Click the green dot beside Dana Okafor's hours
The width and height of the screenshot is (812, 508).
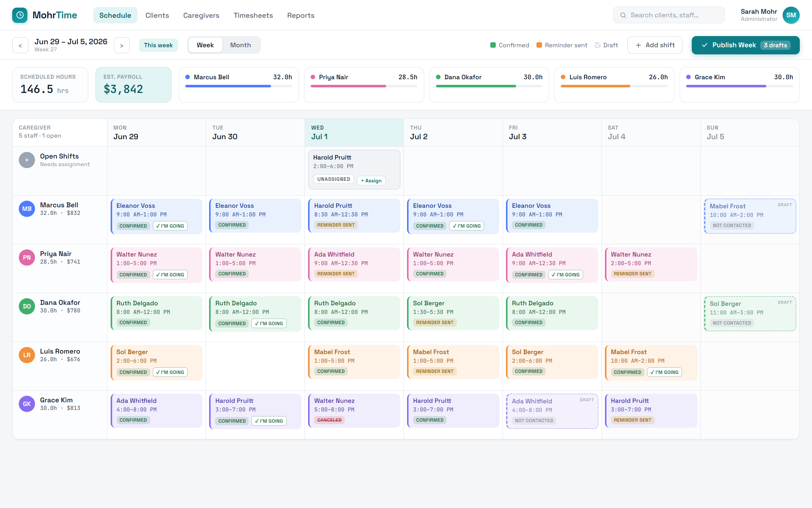click(x=438, y=77)
